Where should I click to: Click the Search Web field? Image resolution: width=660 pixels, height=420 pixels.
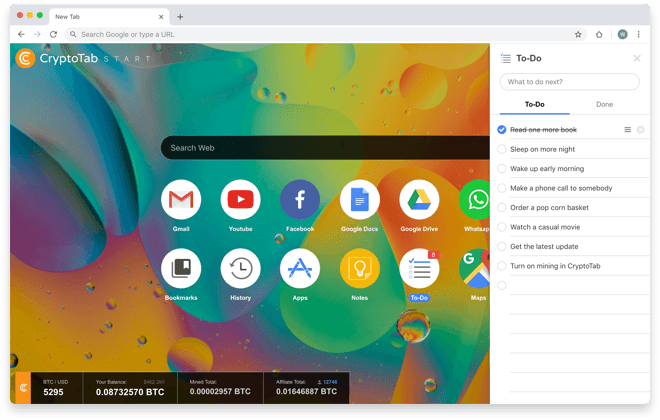click(320, 148)
